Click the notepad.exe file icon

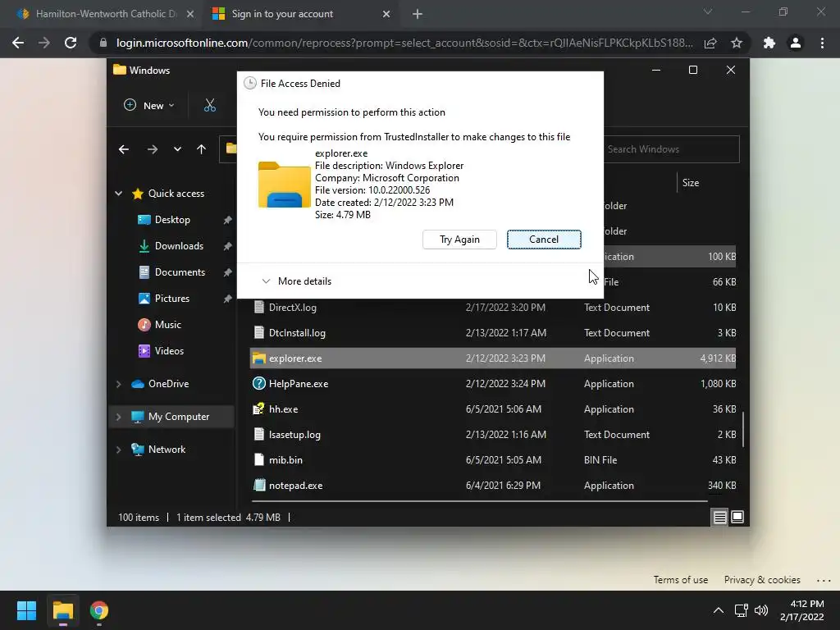pos(258,486)
